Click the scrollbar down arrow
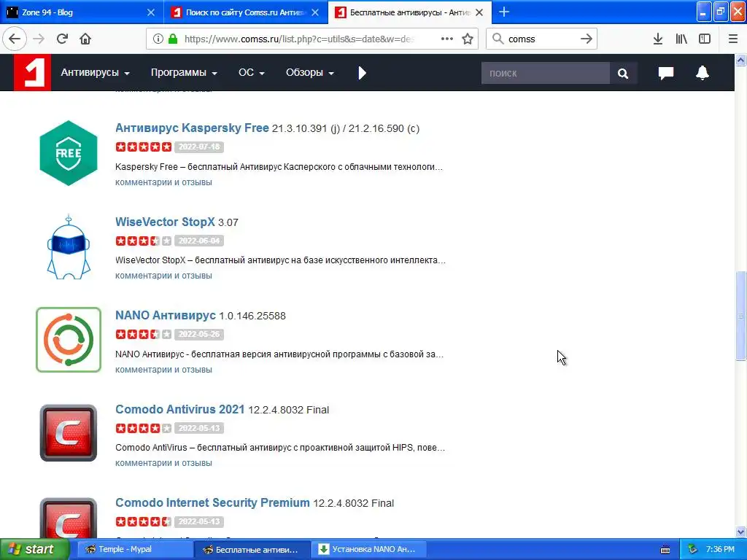The height and width of the screenshot is (560, 747). (741, 532)
